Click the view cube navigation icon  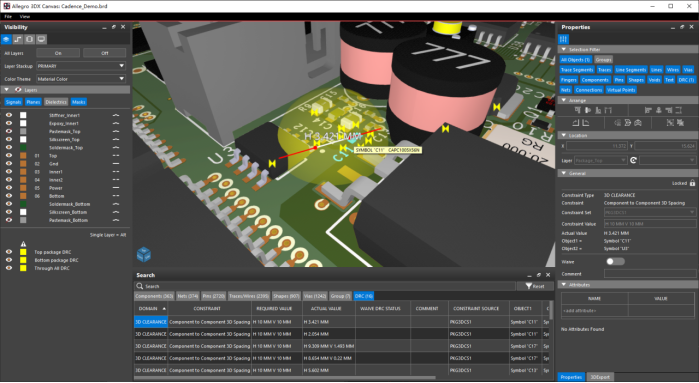click(x=144, y=255)
